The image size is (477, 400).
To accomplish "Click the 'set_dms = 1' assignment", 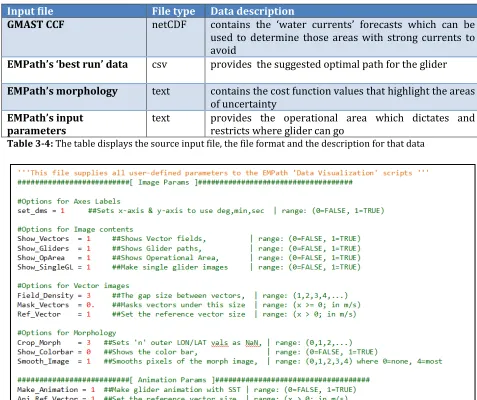I will 41,211.
